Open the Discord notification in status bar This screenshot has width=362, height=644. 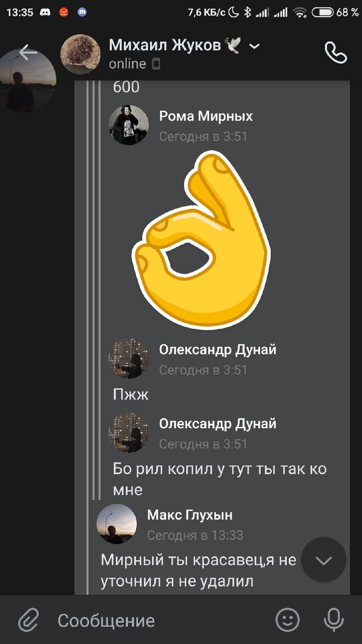point(45,13)
